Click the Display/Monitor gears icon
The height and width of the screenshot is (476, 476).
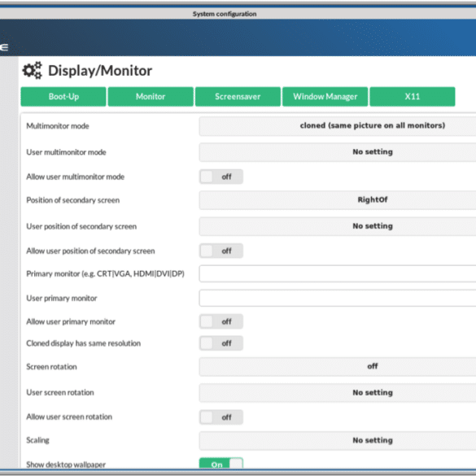click(33, 71)
